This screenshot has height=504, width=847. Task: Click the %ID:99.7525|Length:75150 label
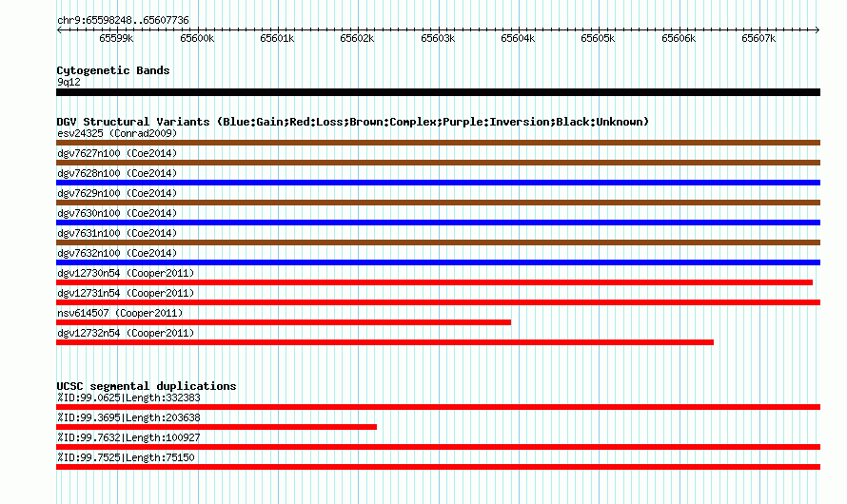point(126,457)
